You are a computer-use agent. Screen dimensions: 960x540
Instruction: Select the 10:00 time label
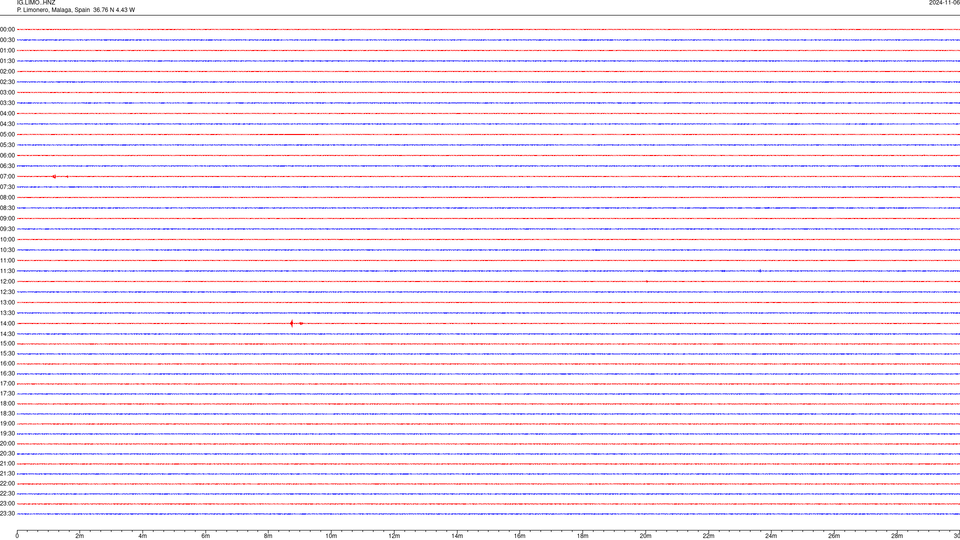7,239
